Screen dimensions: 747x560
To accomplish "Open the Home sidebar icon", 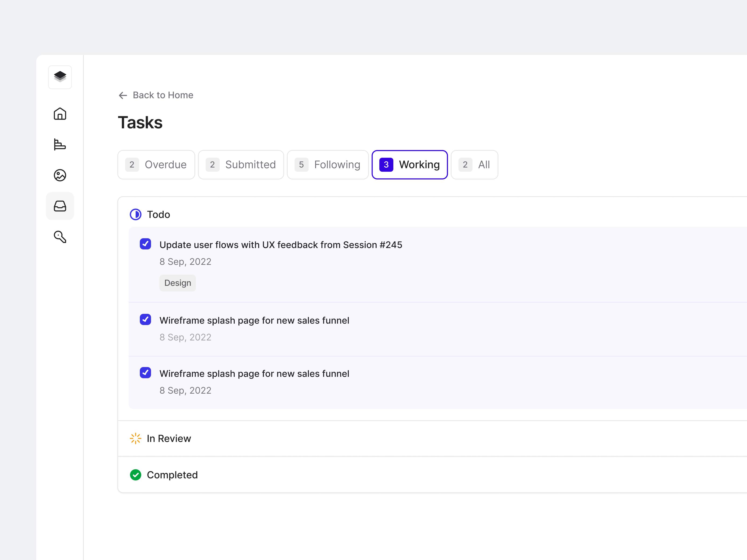I will [60, 114].
